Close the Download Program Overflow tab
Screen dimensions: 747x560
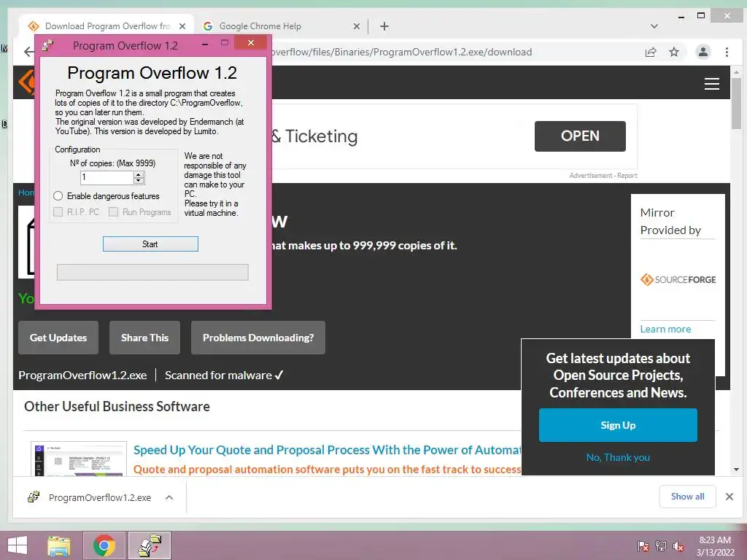(x=182, y=26)
